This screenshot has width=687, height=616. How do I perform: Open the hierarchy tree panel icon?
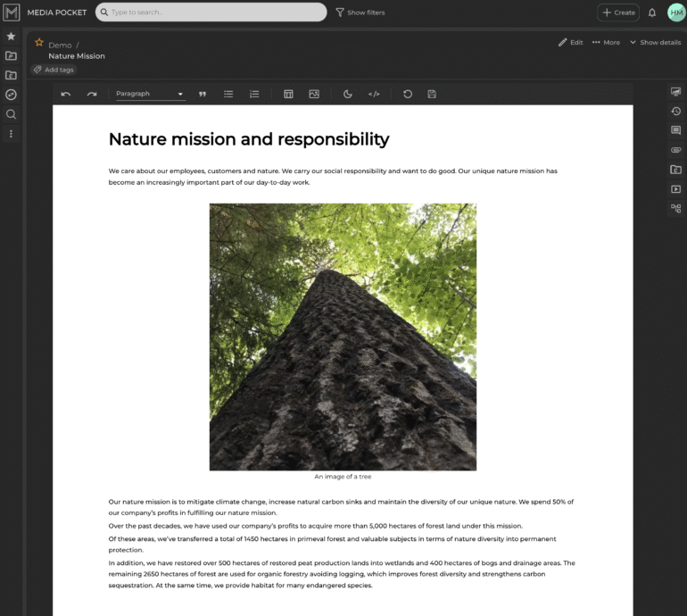click(x=676, y=208)
